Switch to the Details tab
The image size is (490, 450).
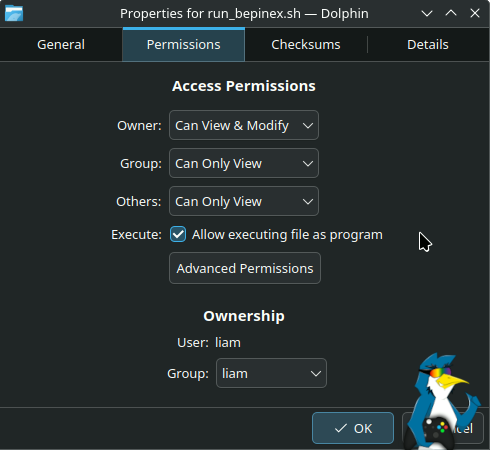pyautogui.click(x=428, y=45)
